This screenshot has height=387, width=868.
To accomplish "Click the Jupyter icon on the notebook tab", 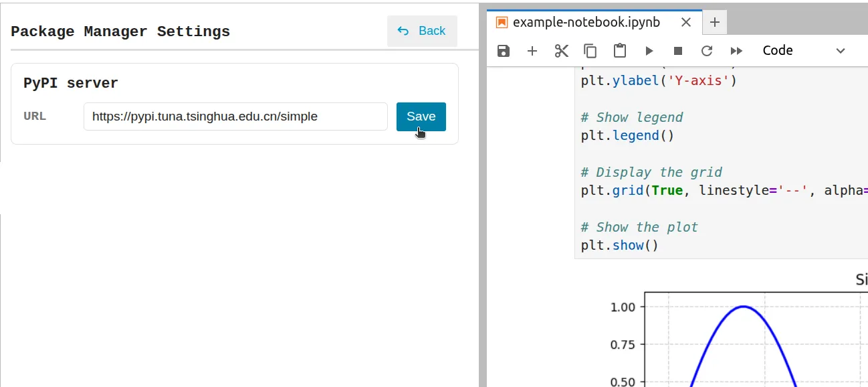I will pos(501,22).
